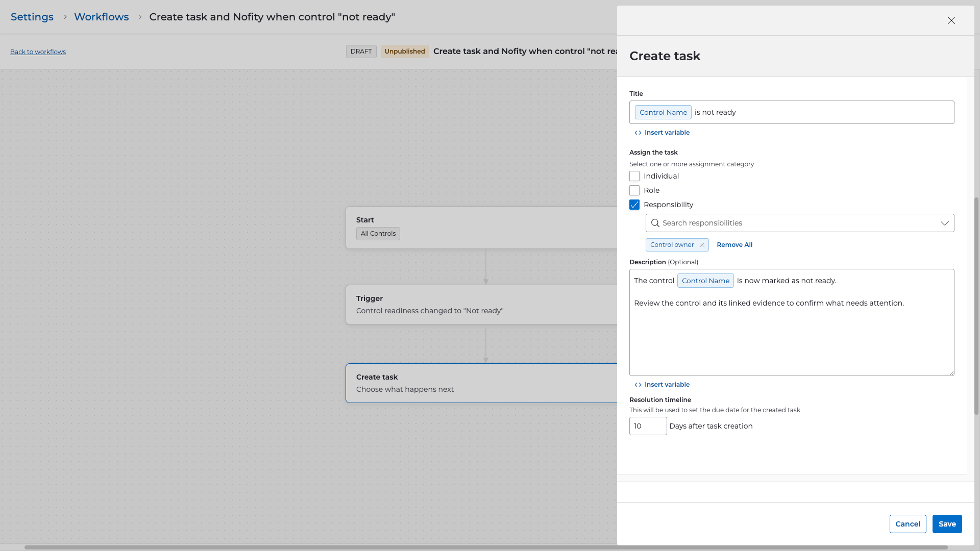Open the Workflows breadcrumb
Image resolution: width=980 pixels, height=551 pixels.
pyautogui.click(x=101, y=17)
